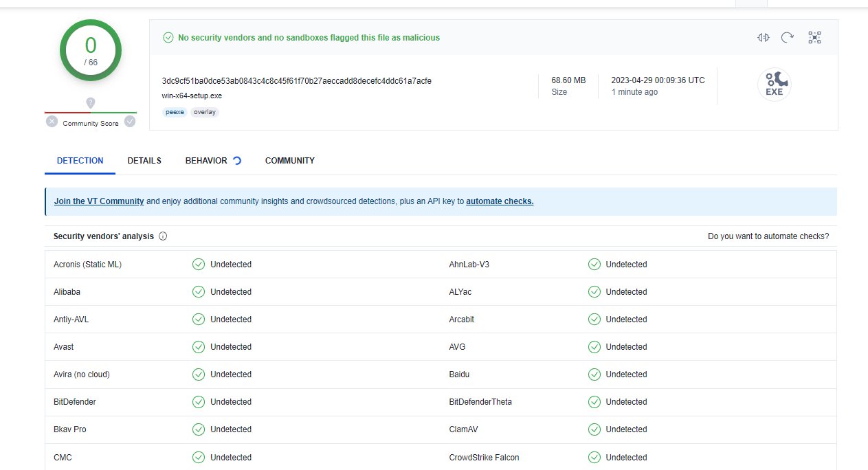The height and width of the screenshot is (470, 868).
Task: Open VT Graph via the graph nodes icon
Action: (x=814, y=38)
